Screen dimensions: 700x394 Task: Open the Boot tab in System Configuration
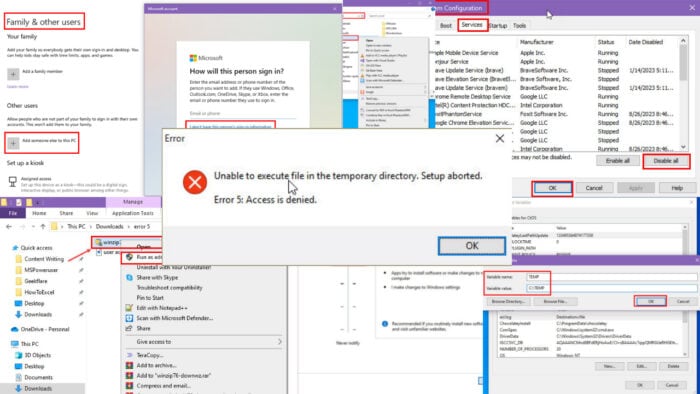446,25
